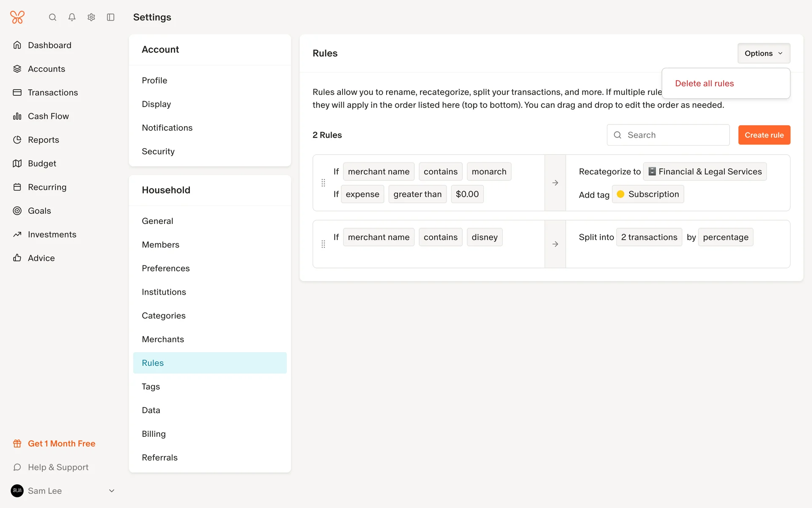Switch to Security settings section
The width and height of the screenshot is (812, 508).
[158, 152]
